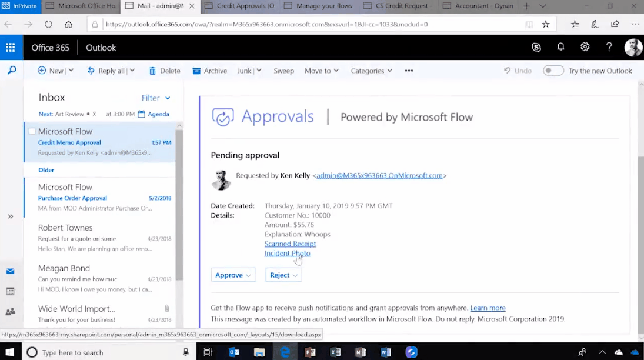Open the Learn more link
The image size is (644, 360).
click(488, 308)
